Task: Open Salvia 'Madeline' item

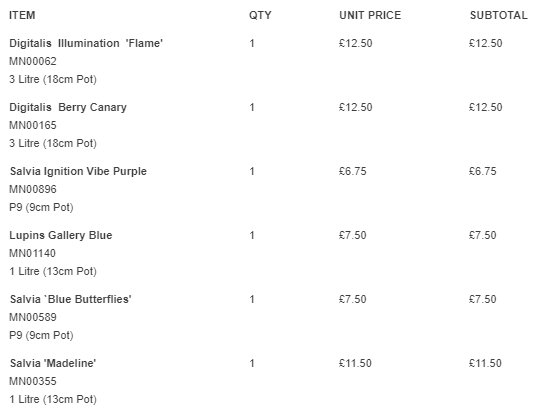Action: click(x=53, y=363)
